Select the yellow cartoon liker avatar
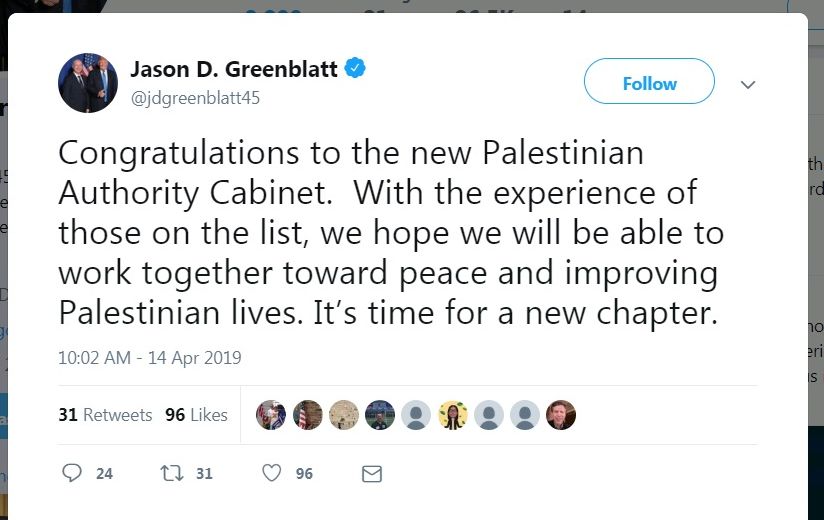Screen dimensions: 824x520 453,415
